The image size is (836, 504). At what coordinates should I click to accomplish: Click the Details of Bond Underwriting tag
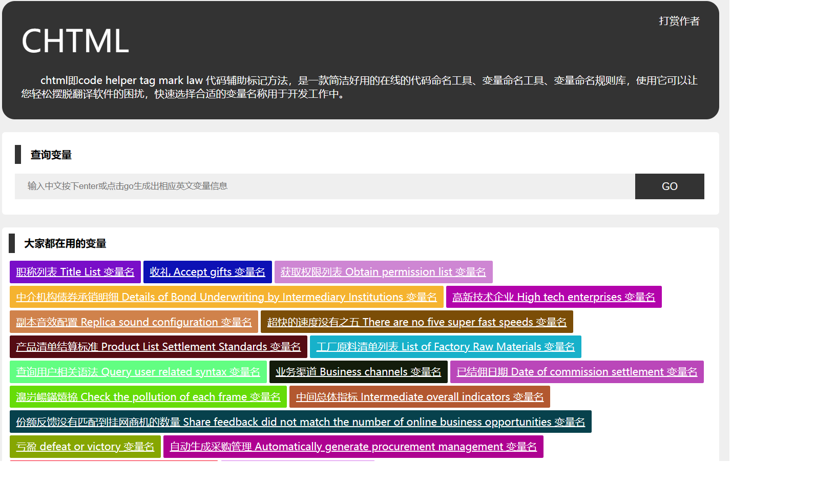coord(226,297)
